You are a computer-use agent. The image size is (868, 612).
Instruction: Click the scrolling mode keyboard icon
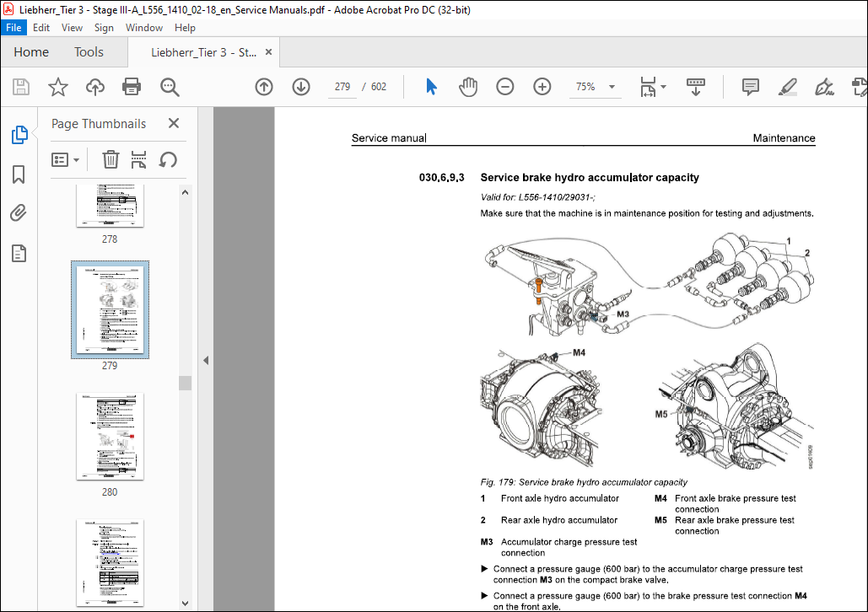pyautogui.click(x=696, y=87)
